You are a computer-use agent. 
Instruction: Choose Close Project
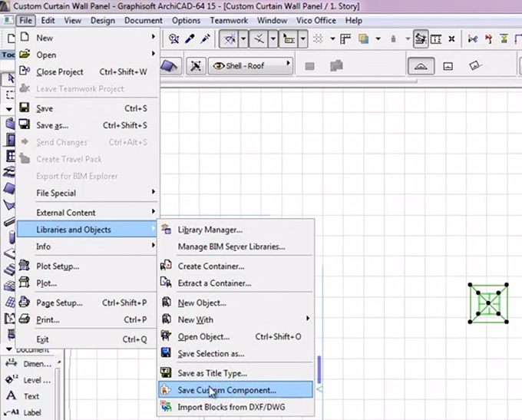[87, 71]
